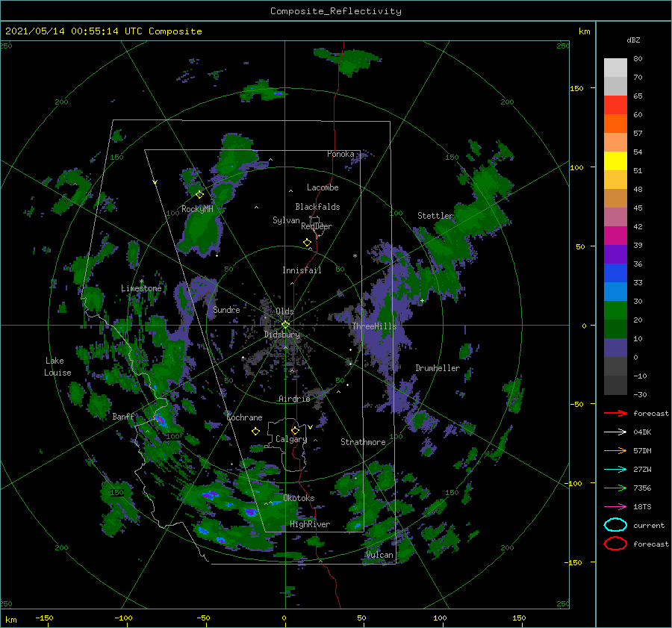Screen dimensions: 672x628
Task: Click the HighRiver label
Action: 310,524
